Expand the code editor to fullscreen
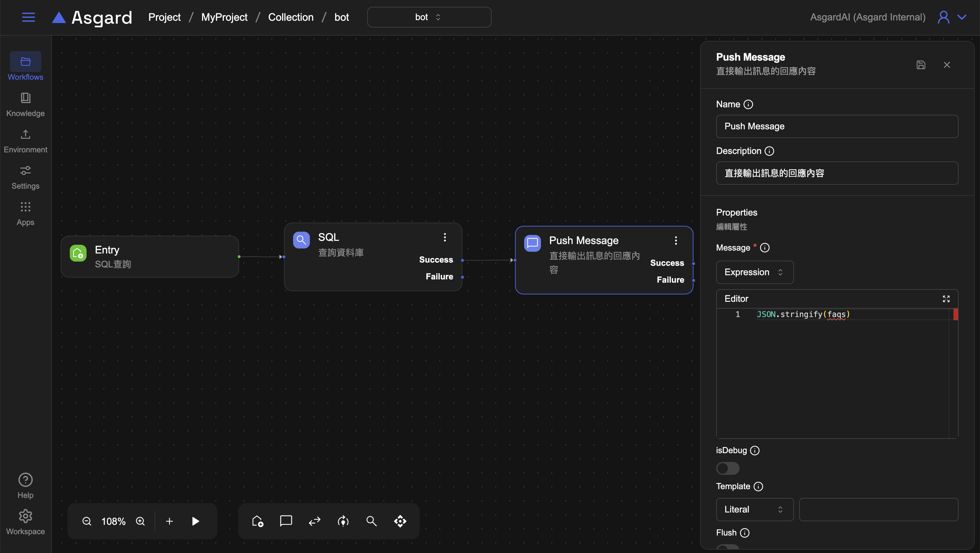The height and width of the screenshot is (553, 980). [946, 299]
